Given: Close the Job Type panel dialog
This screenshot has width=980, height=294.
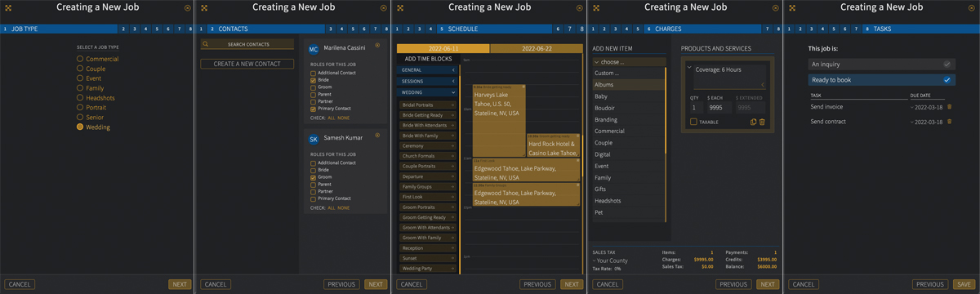Looking at the screenshot, I should point(188,8).
